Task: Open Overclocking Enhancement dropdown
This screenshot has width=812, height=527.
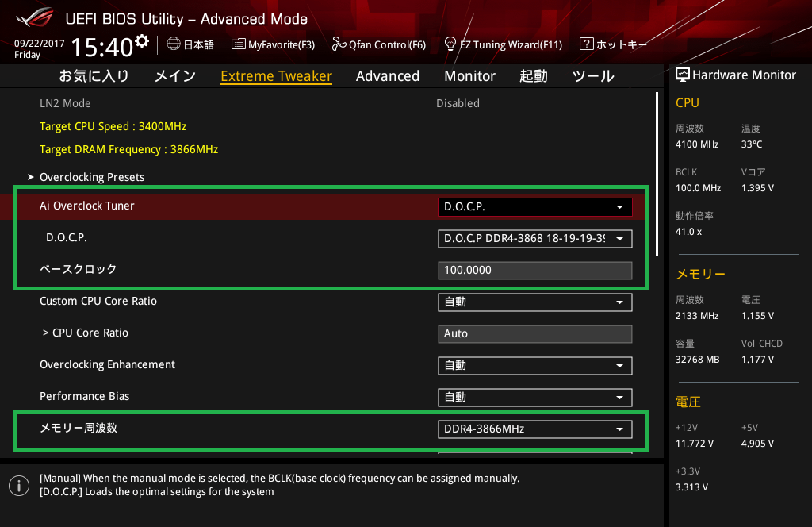Action: pos(535,366)
